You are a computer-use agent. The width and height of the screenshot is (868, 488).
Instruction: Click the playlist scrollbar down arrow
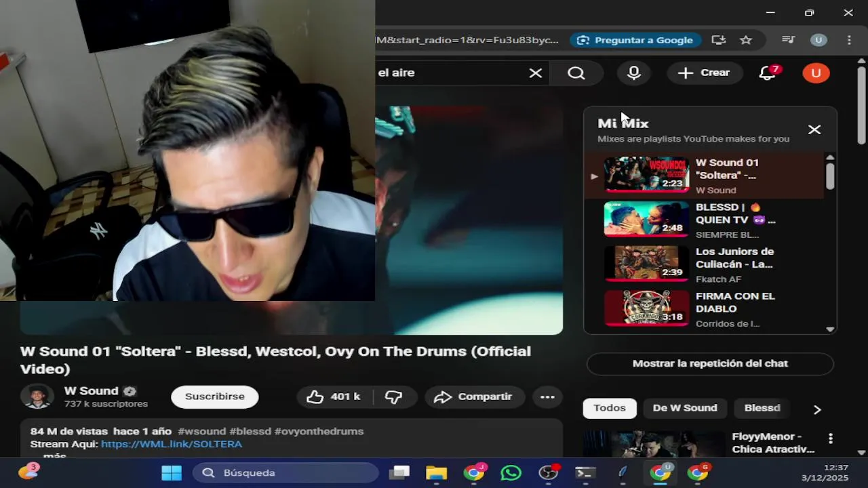click(x=830, y=329)
